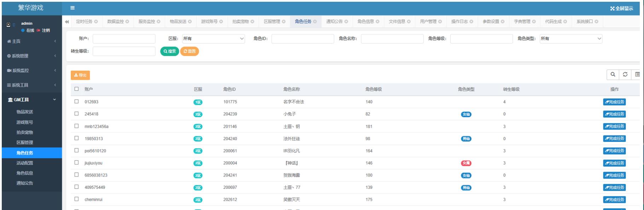Click the hamburger menu icon in header
This screenshot has width=644, height=210.
click(x=72, y=8)
